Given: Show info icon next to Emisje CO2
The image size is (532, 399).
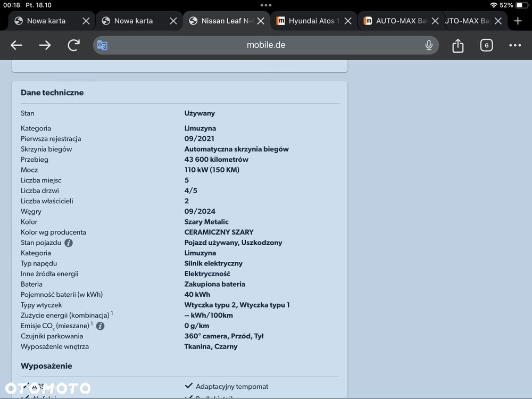Looking at the screenshot, I should click(100, 326).
